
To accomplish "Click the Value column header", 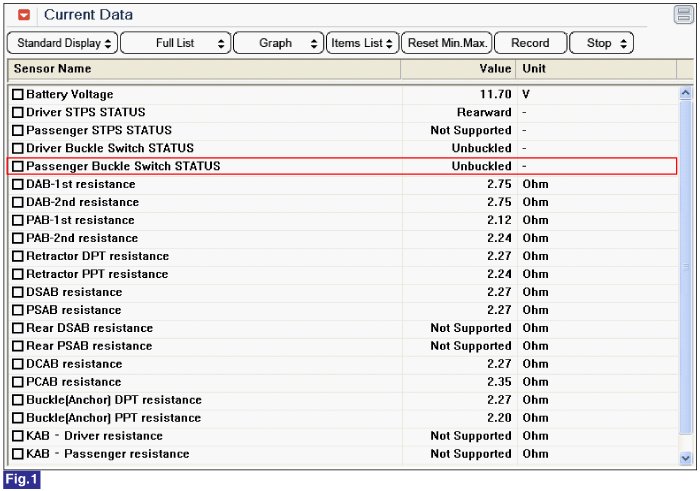I will click(458, 69).
